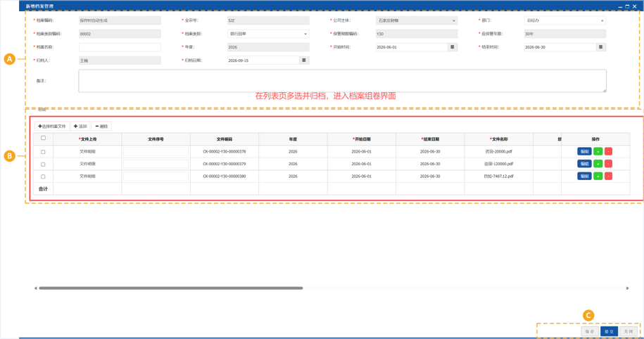Check the row for CK-00002-Y30-00000378

(x=43, y=152)
